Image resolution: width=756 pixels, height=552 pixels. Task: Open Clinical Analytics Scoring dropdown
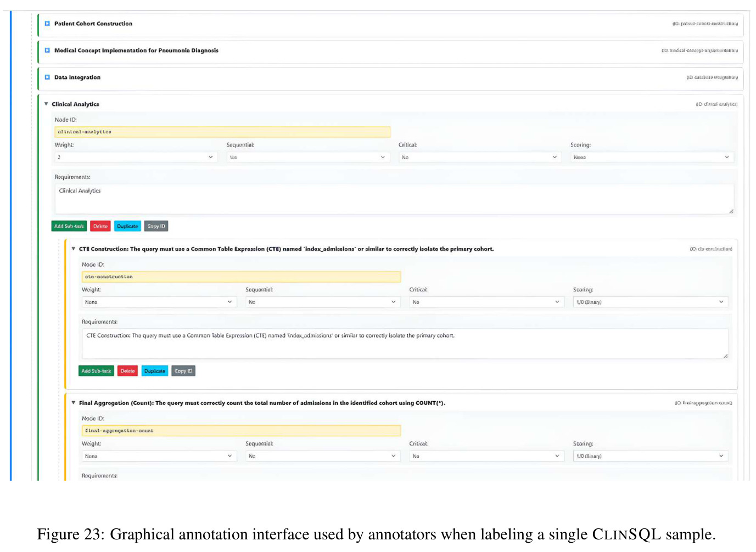click(652, 157)
